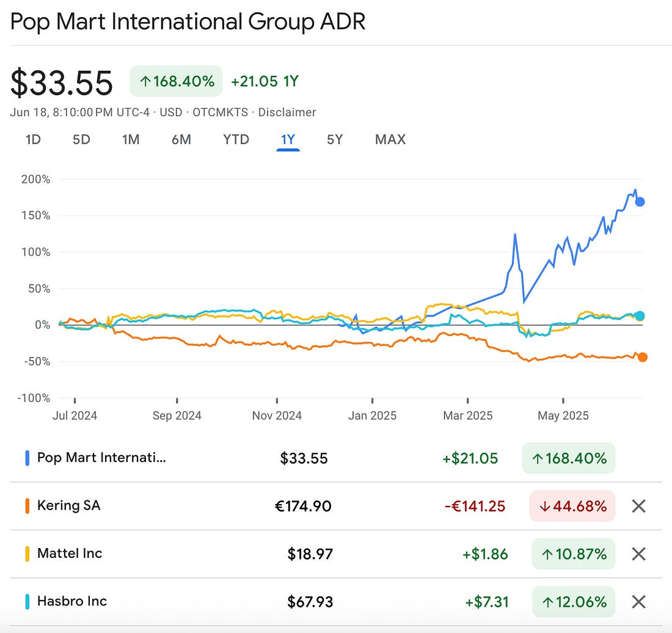The width and height of the screenshot is (672, 633).
Task: Click the Hasbro Inc change +$7.31
Action: pos(487,602)
